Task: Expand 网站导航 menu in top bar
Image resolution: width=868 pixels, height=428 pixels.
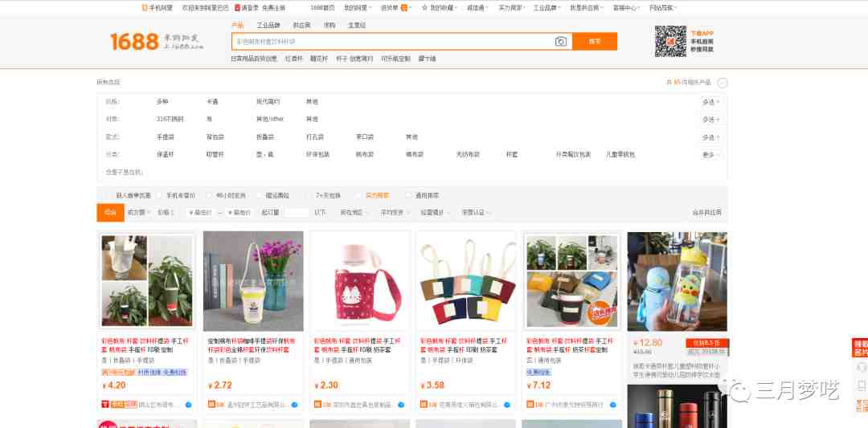Action: point(663,8)
